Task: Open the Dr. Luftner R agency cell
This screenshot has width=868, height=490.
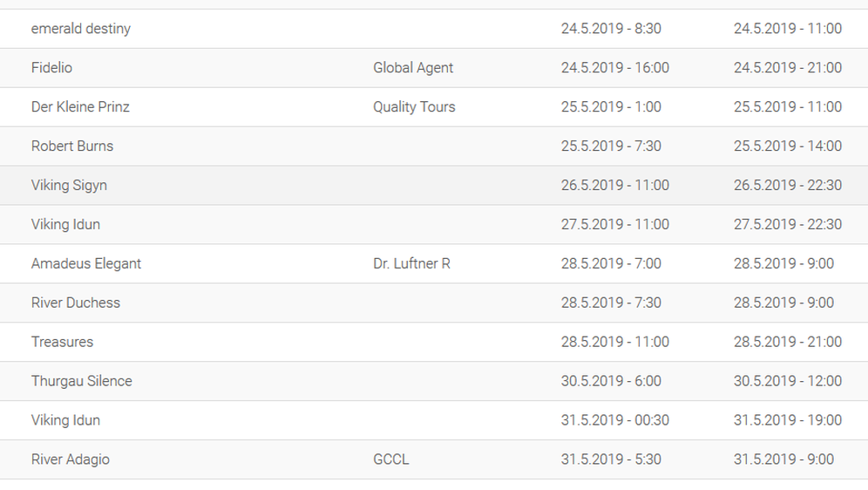Action: pyautogui.click(x=412, y=263)
